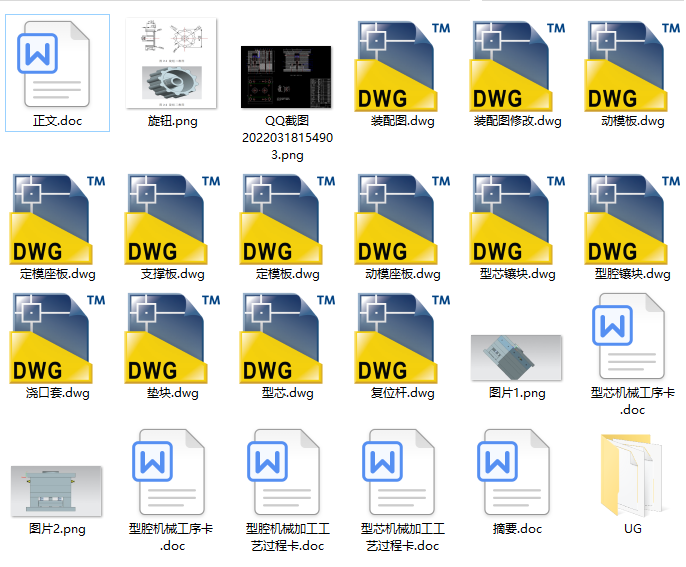The image size is (686, 567).
Task: Click the 型腔镶块.dwg file icon
Action: pyautogui.click(x=632, y=219)
